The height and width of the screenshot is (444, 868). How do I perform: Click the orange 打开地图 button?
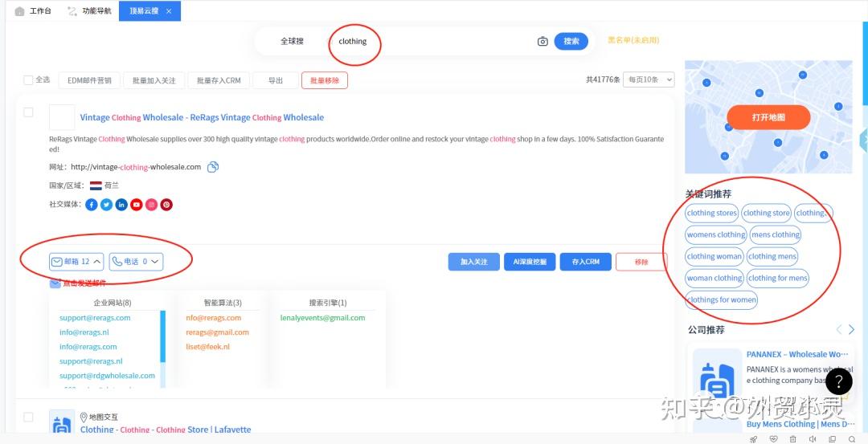point(768,117)
